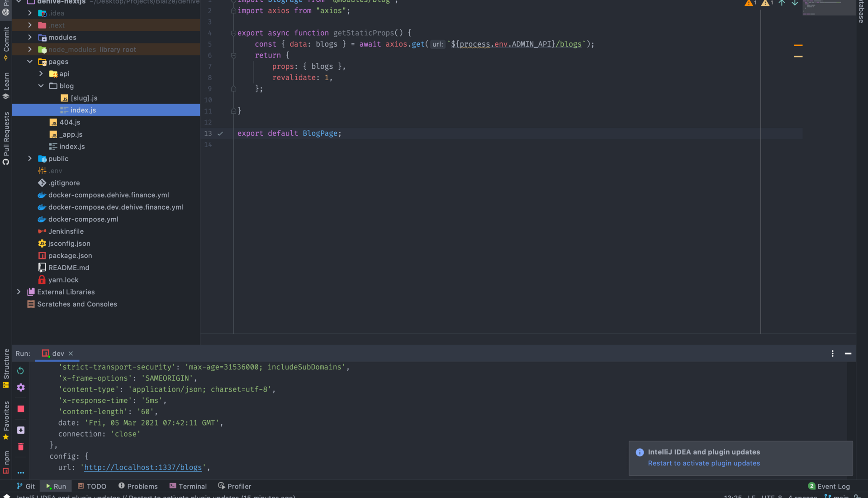Expand the .next folder
This screenshot has height=498, width=868.
[30, 25]
